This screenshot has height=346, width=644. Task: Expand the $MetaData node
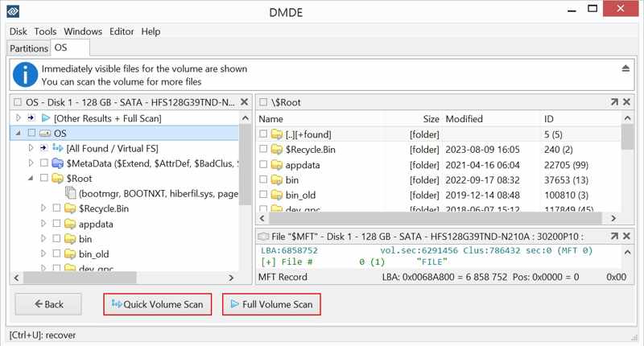click(31, 163)
